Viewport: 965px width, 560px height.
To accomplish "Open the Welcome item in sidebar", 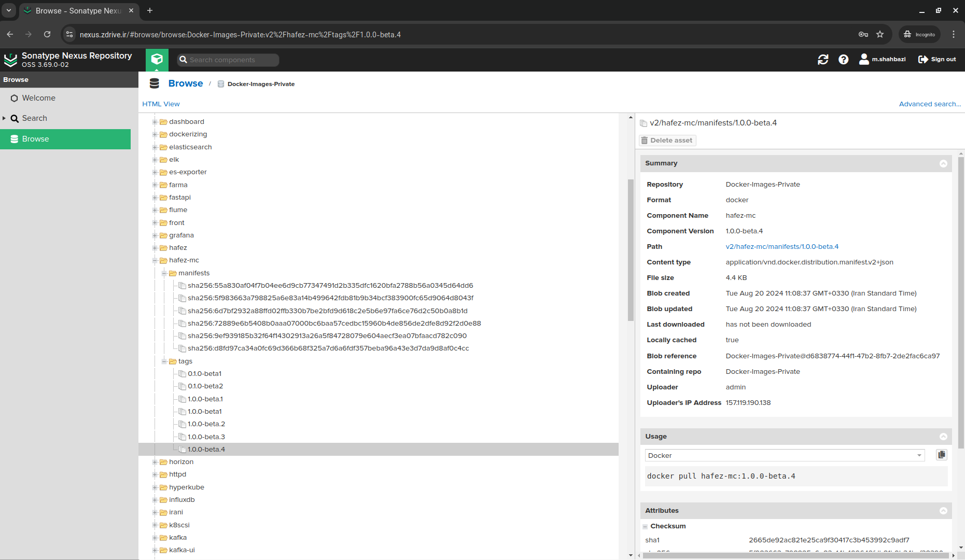I will pyautogui.click(x=38, y=98).
